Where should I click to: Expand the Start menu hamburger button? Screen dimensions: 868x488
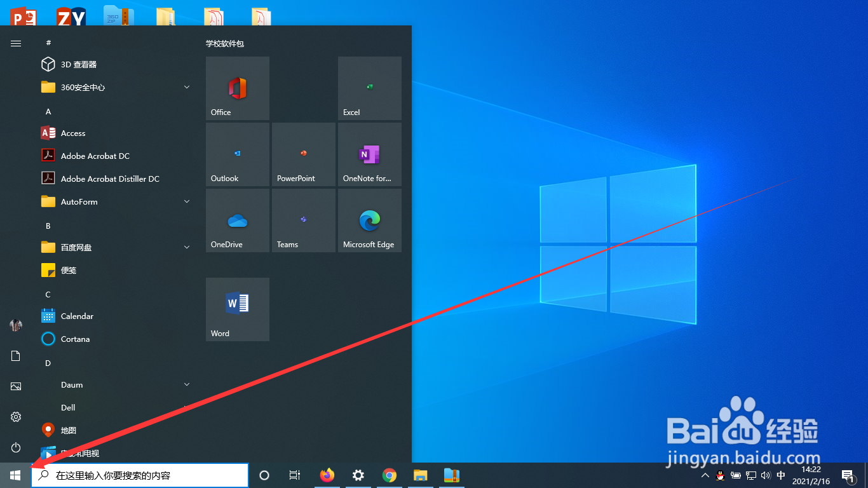point(16,43)
